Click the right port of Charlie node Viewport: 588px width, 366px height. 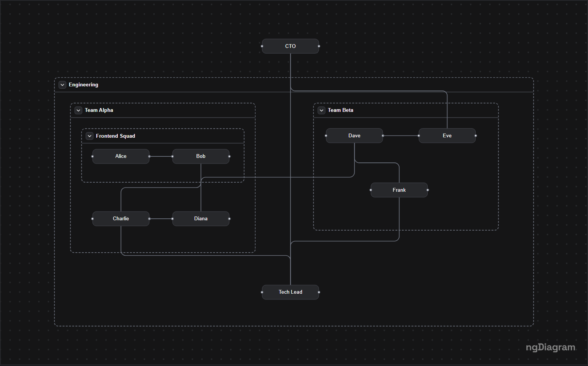tap(149, 219)
